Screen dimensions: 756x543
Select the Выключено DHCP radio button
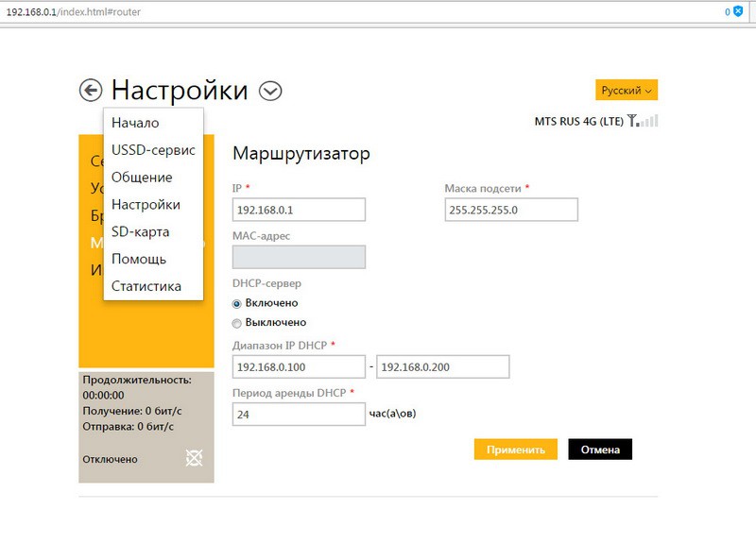pos(237,323)
